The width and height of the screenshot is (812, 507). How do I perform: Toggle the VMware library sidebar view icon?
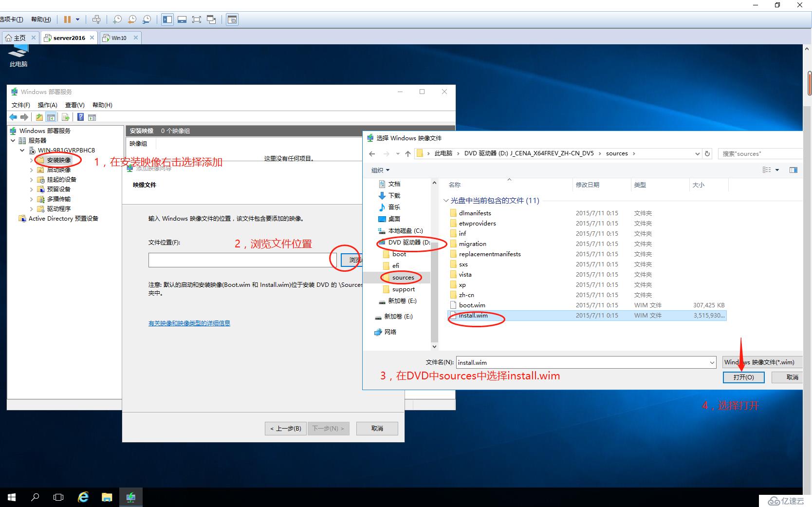[167, 19]
